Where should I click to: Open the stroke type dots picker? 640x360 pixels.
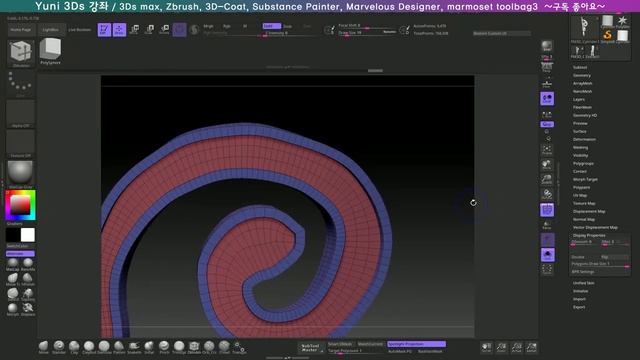point(20,84)
